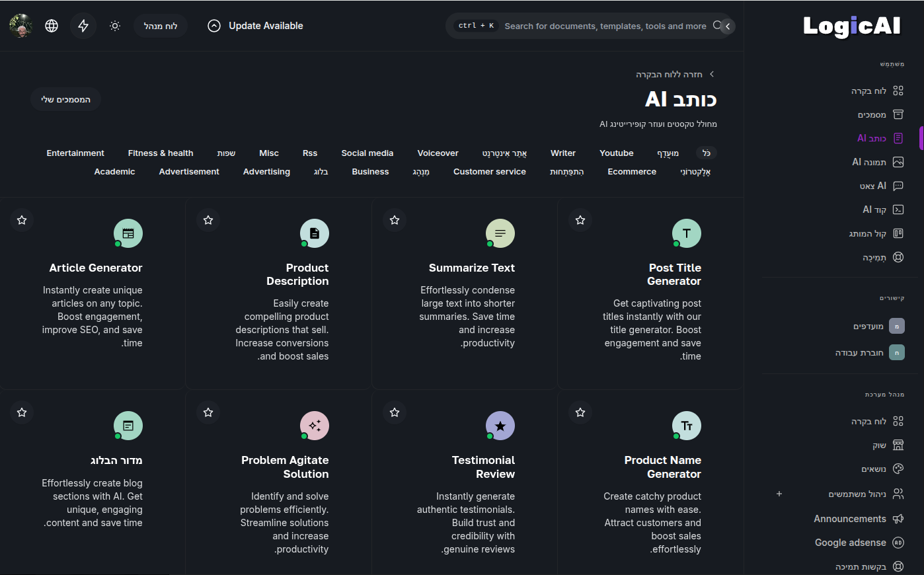This screenshot has height=575, width=924.
Task: Open the AI code sidebar icon
Action: click(898, 210)
